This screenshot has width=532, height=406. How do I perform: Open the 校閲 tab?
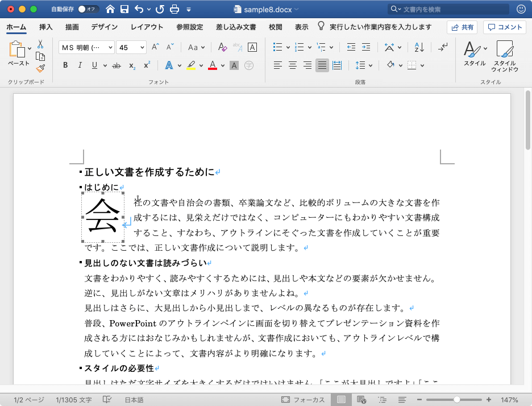point(276,27)
